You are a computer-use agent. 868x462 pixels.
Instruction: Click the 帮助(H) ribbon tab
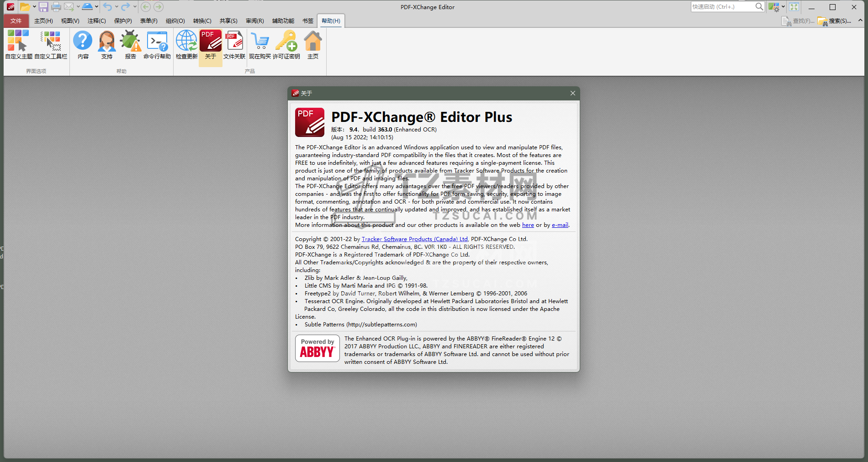331,21
